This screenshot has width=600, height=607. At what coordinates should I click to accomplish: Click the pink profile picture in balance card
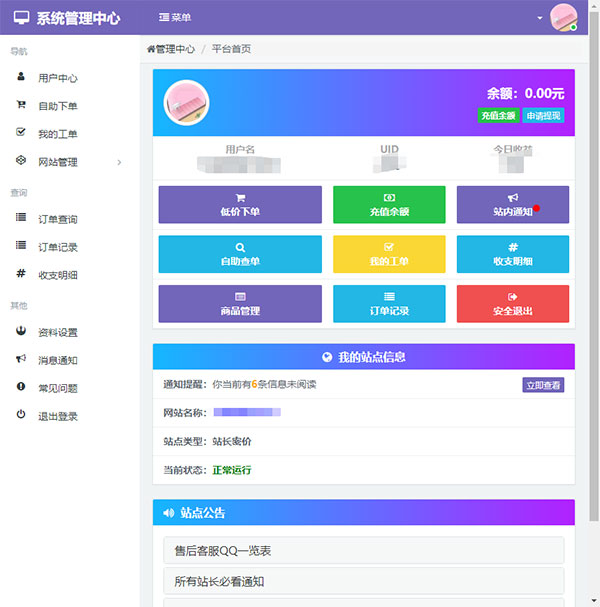[186, 102]
